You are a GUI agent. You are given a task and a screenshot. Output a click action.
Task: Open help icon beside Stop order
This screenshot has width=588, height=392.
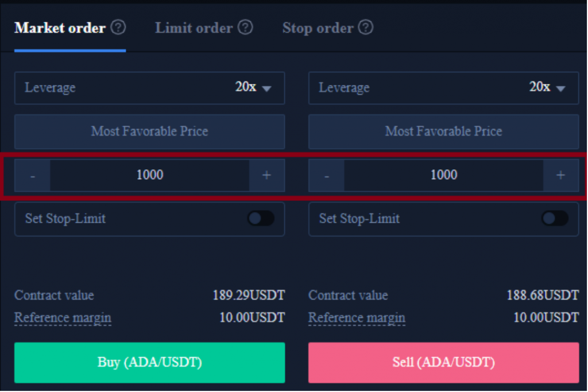pos(366,28)
